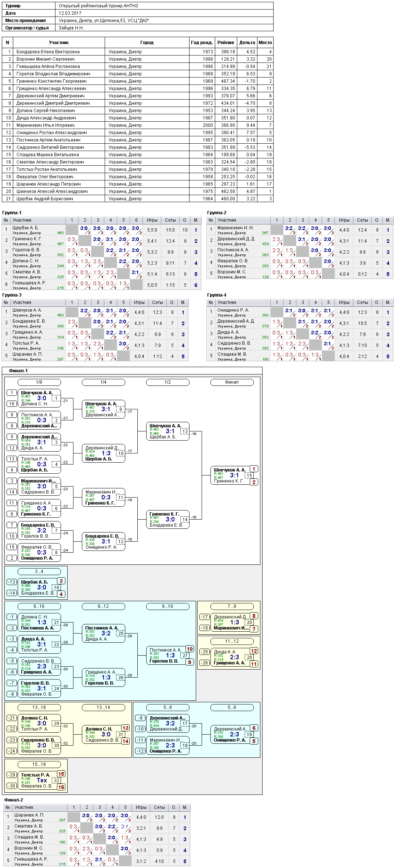This screenshot has height=868, width=397.
Task: Select participant 'Гневышева Алёна Руслановна'
Action: pos(48,67)
